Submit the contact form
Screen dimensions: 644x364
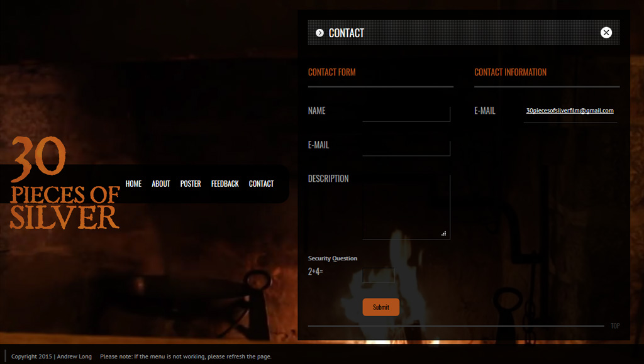[380, 307]
